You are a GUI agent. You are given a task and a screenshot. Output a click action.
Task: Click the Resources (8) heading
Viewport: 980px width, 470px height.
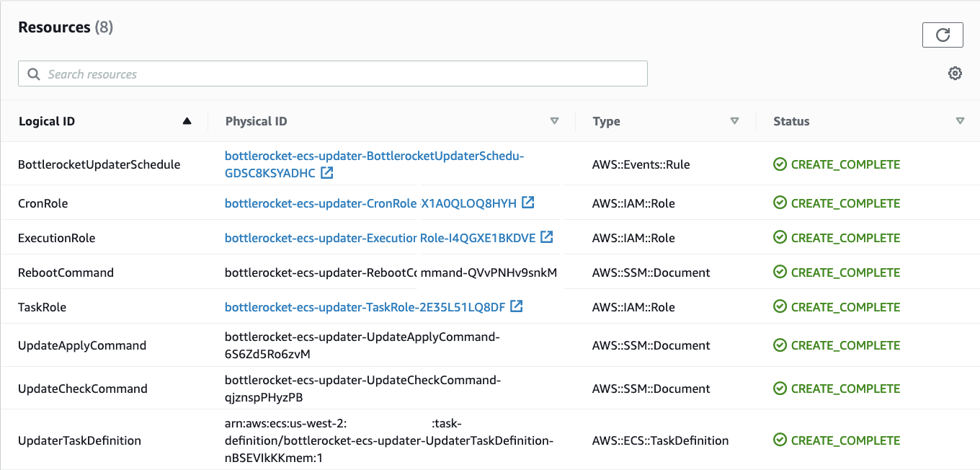tap(66, 27)
